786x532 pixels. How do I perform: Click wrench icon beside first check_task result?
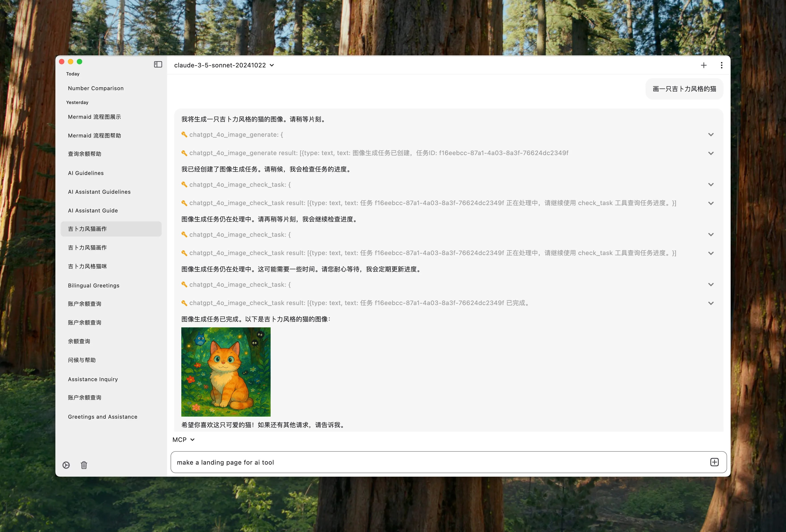point(184,203)
